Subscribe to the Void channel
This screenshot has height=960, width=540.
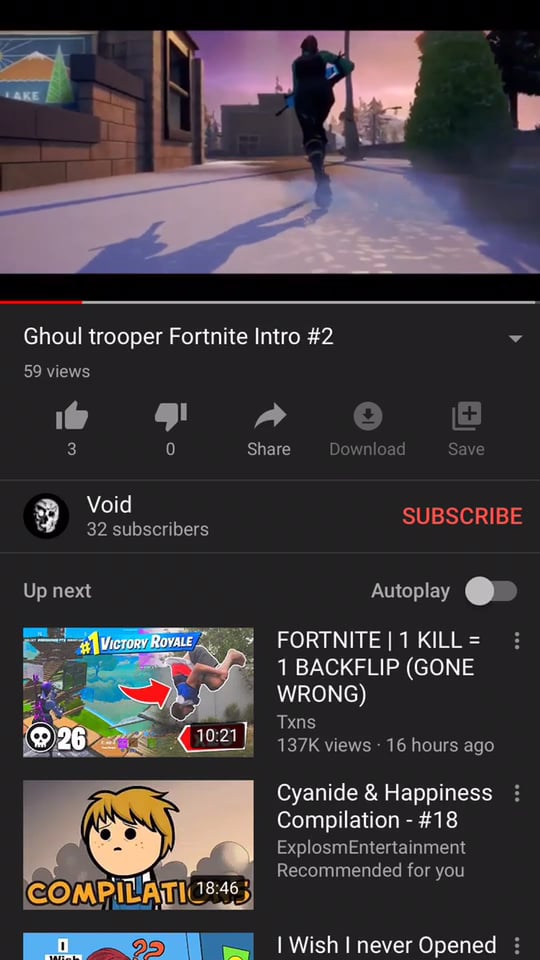pyautogui.click(x=462, y=516)
